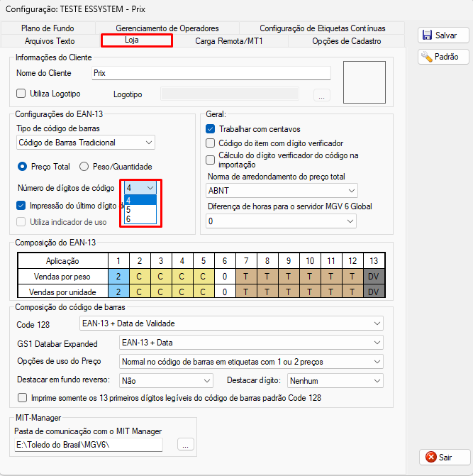Screen dimensions: 473x476
Task: Choose 6 in the digits dropdown list
Action: point(140,219)
